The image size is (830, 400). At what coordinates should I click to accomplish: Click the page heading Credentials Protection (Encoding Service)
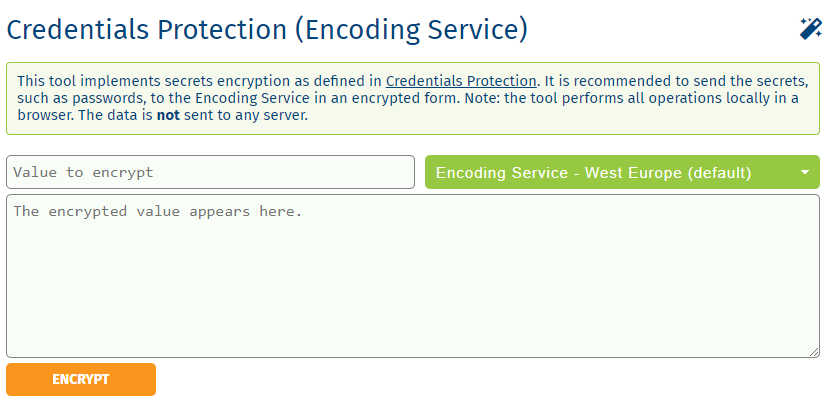267,29
